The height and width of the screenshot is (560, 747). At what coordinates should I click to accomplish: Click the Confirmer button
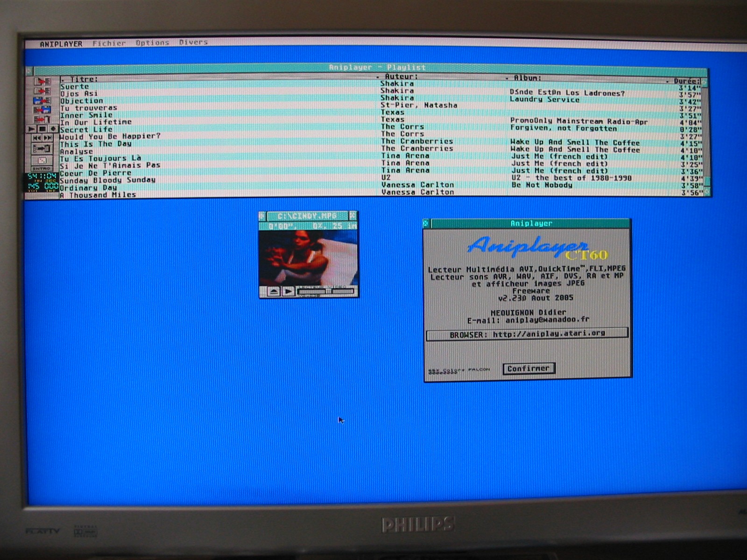[x=529, y=369]
